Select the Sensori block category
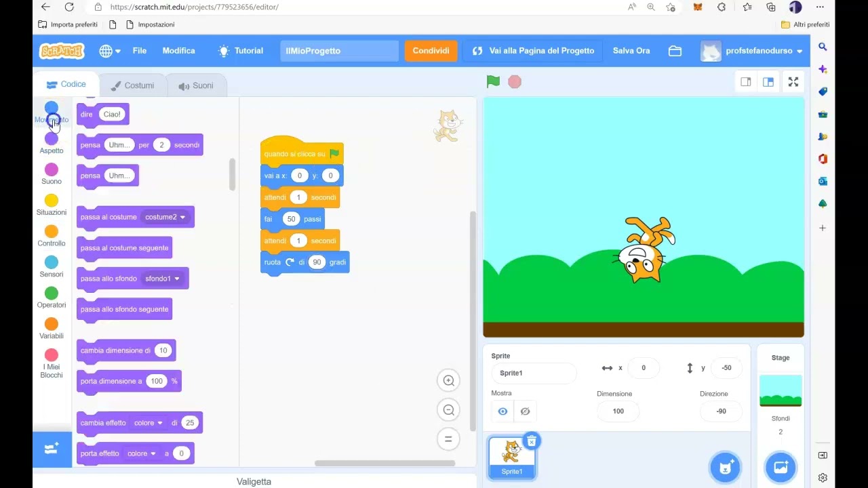This screenshot has width=868, height=488. pos(52,267)
